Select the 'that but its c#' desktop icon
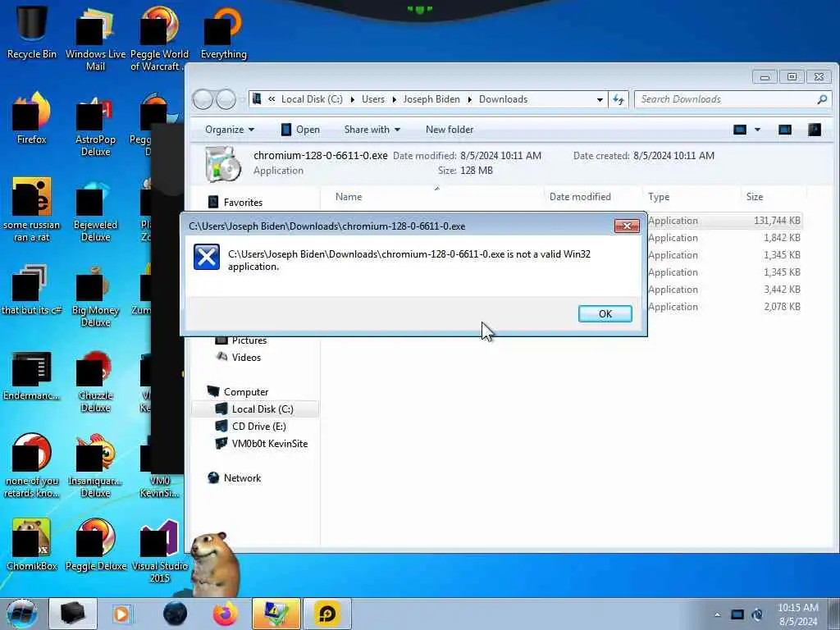840x630 pixels. (x=32, y=290)
